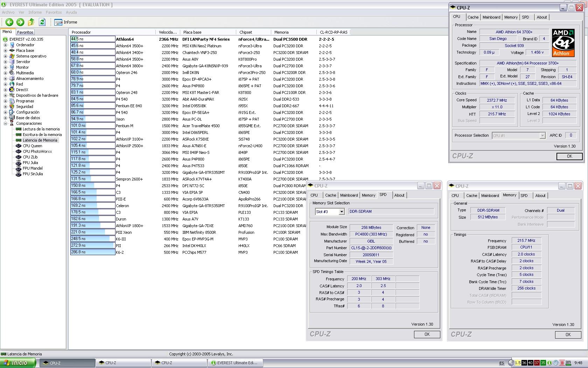The image size is (588, 368).
Task: Click the Chipset column header
Action: (x=254, y=32)
